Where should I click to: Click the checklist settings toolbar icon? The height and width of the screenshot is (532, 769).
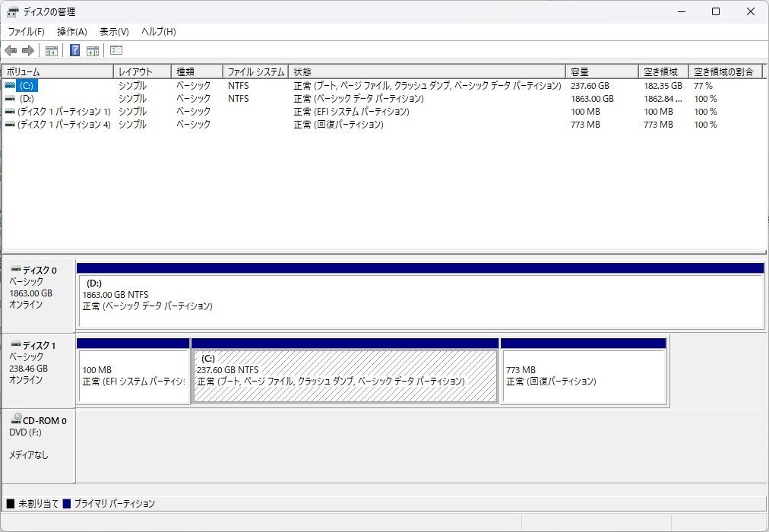click(116, 50)
